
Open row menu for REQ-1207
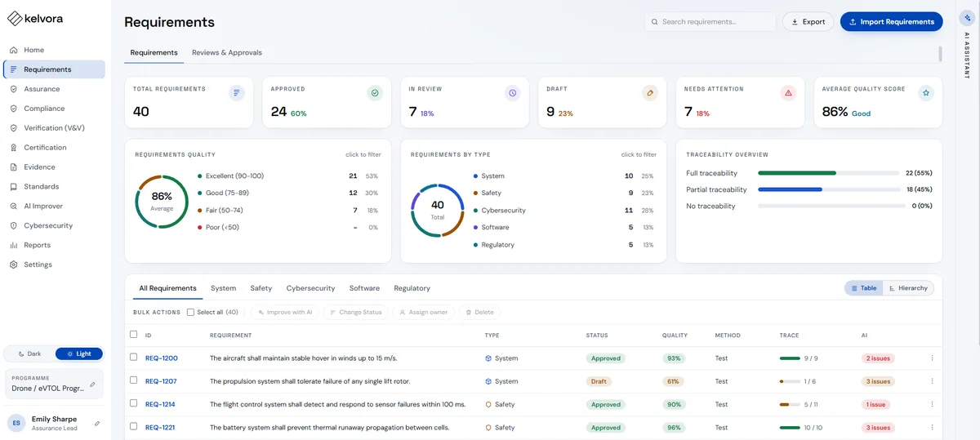(x=932, y=381)
